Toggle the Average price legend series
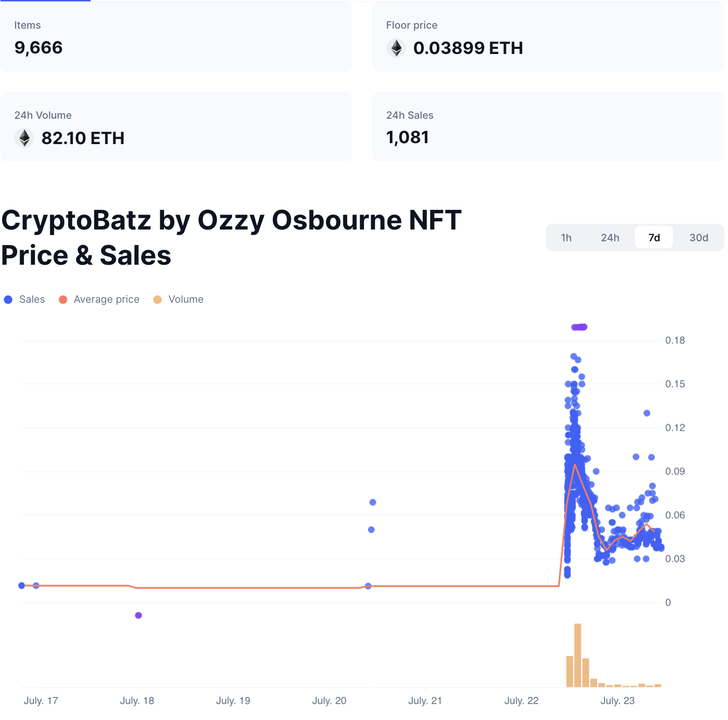 click(x=106, y=299)
